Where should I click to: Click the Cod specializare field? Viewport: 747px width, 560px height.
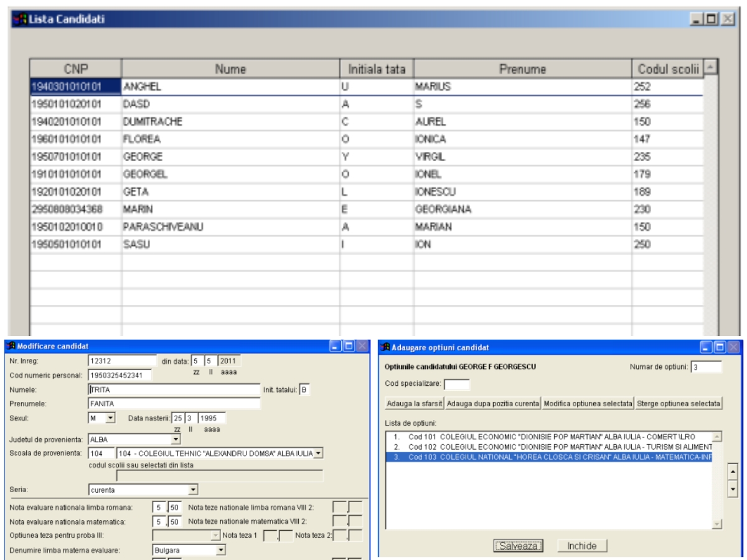(456, 383)
